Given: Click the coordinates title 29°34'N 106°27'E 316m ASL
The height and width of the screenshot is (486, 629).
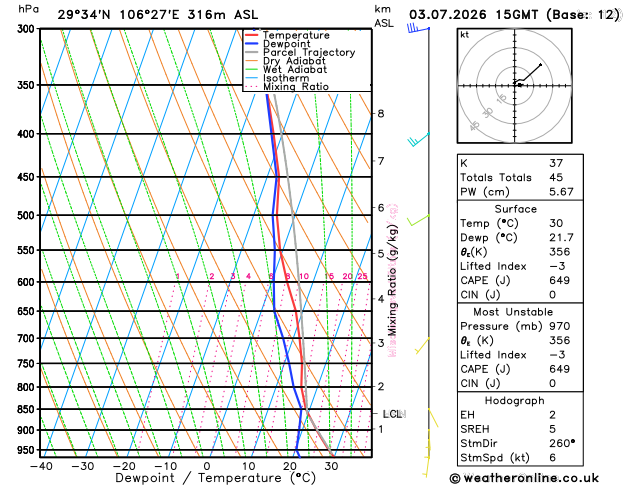Looking at the screenshot, I should (158, 15).
